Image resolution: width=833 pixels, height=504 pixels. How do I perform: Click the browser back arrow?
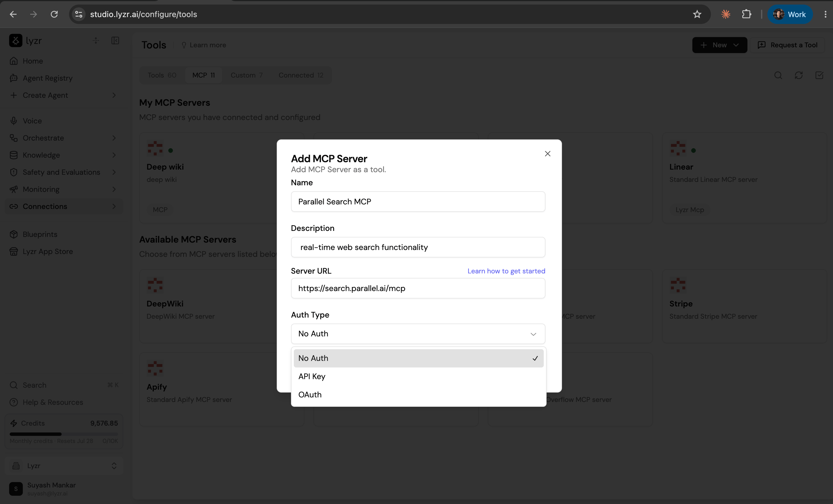pos(13,14)
